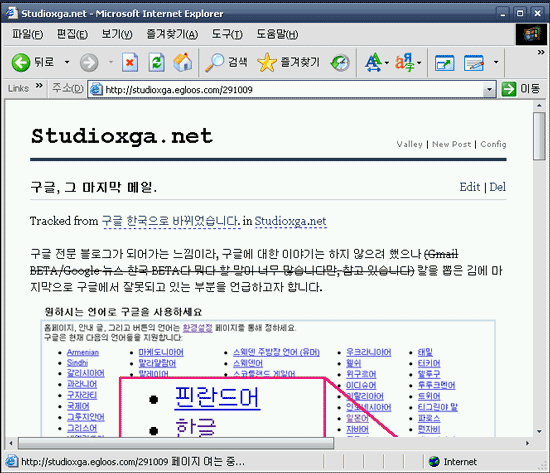Expand the toolbar overflow chevron
Viewport: 550px width, 473px height.
tap(541, 52)
